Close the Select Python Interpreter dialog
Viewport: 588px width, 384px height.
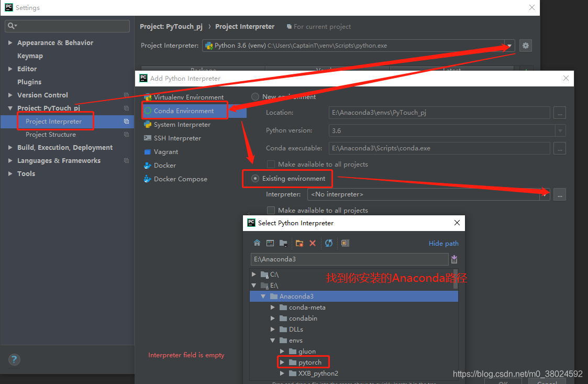tap(457, 223)
